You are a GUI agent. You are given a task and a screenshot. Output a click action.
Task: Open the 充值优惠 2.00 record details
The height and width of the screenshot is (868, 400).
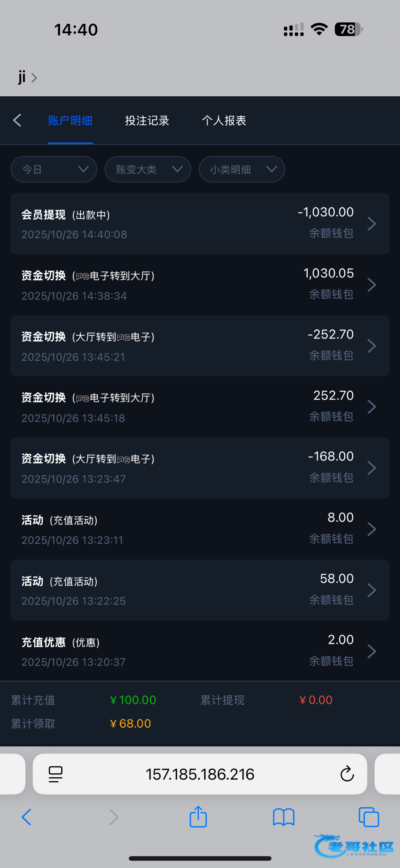point(200,651)
